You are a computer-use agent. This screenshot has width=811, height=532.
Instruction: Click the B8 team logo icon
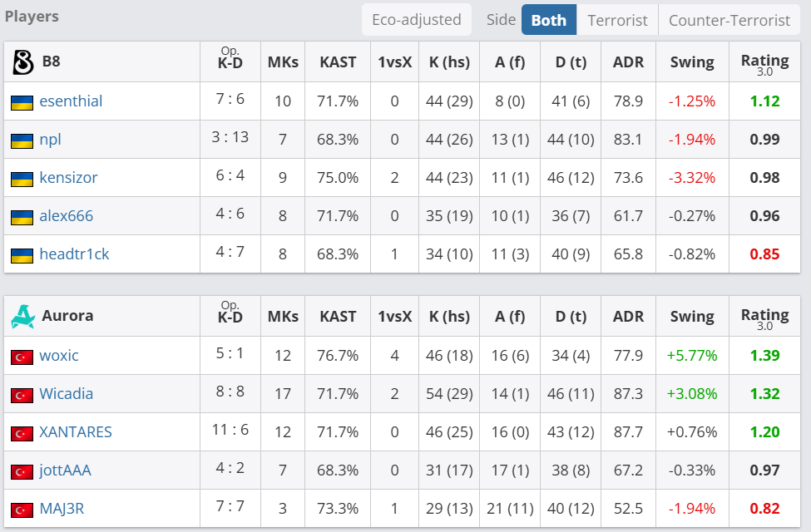(x=22, y=62)
